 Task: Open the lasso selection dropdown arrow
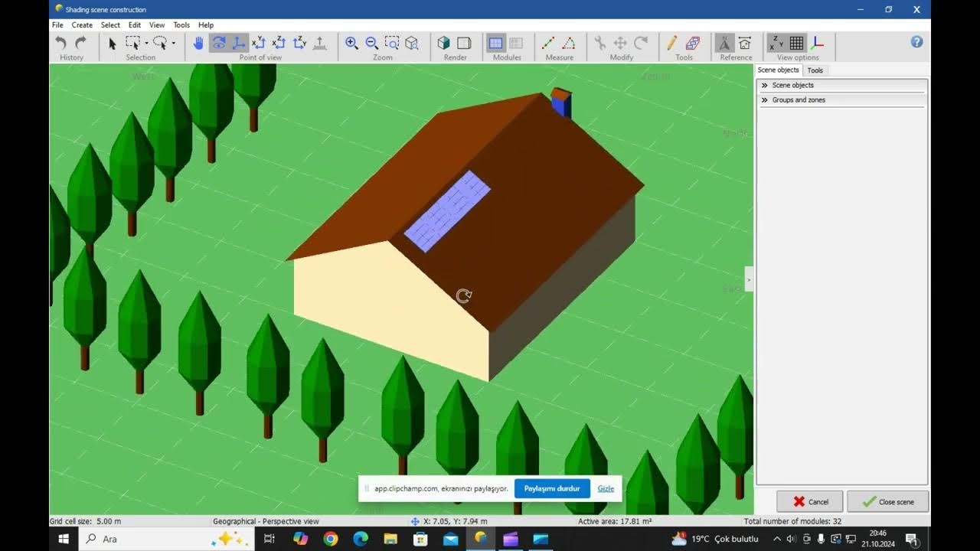[173, 44]
